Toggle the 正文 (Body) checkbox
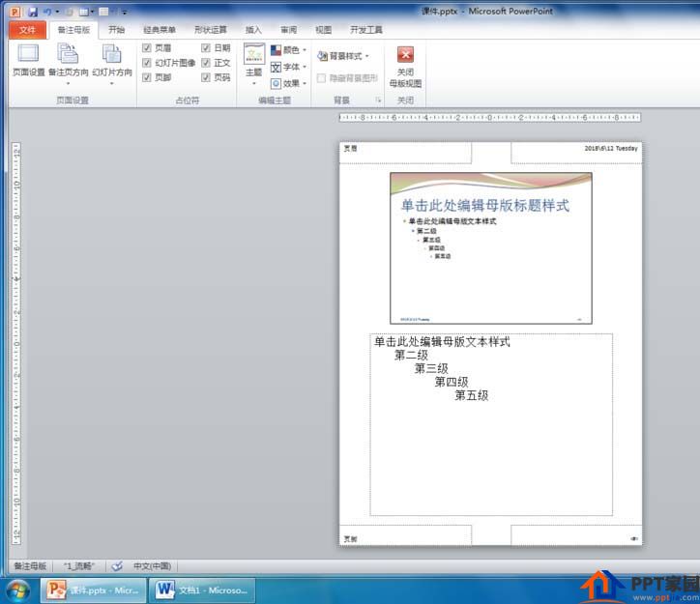Screen dimensions: 700x604 tap(205, 63)
